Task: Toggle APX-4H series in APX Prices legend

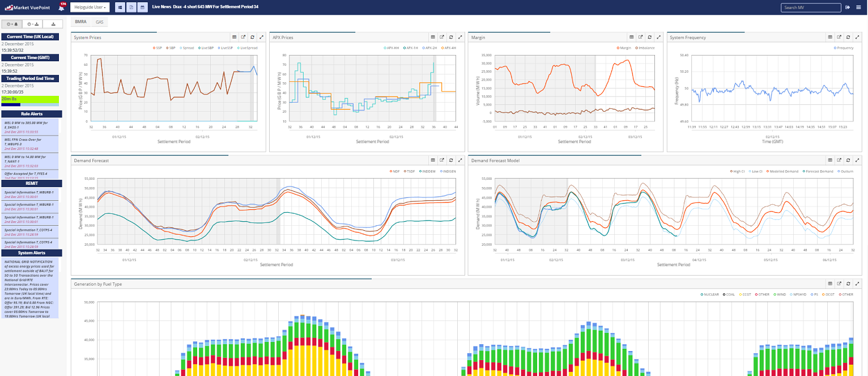Action: (x=448, y=48)
